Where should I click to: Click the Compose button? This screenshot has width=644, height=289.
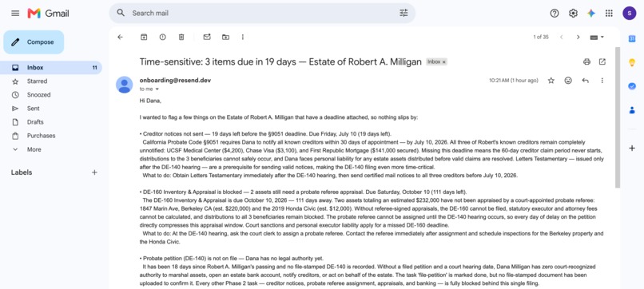click(34, 42)
